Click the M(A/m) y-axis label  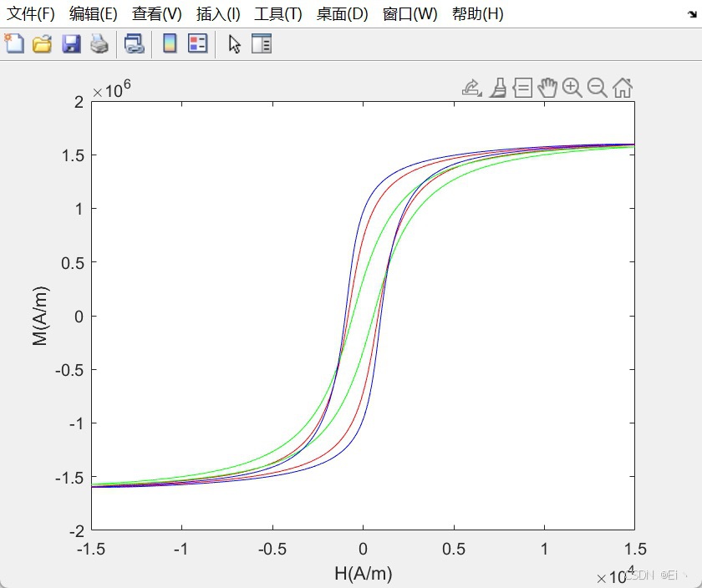tap(40, 316)
